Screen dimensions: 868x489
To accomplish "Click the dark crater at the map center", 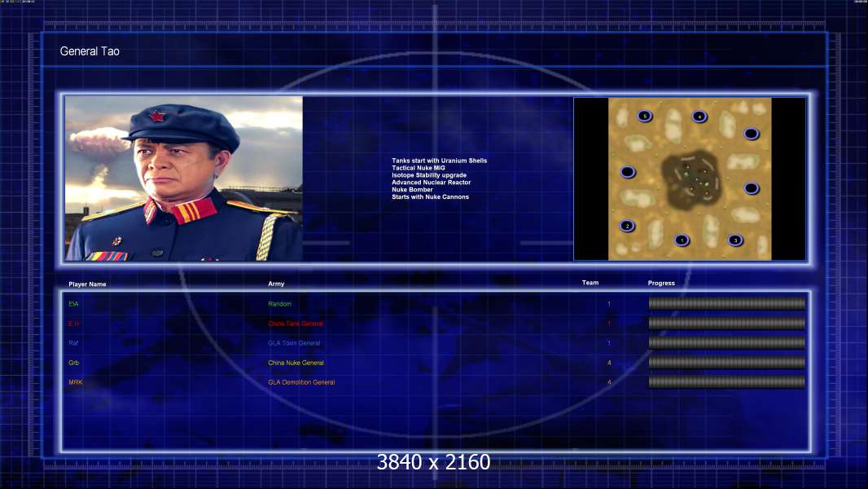I will click(x=691, y=179).
